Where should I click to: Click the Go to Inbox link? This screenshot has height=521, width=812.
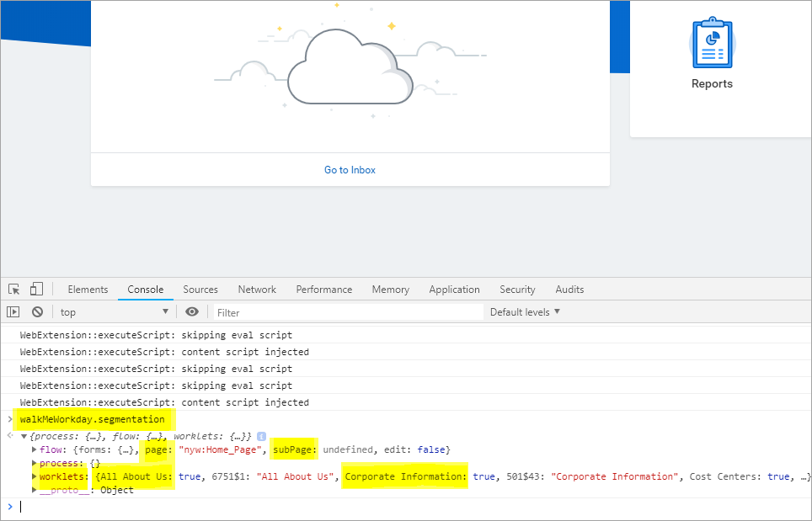350,170
